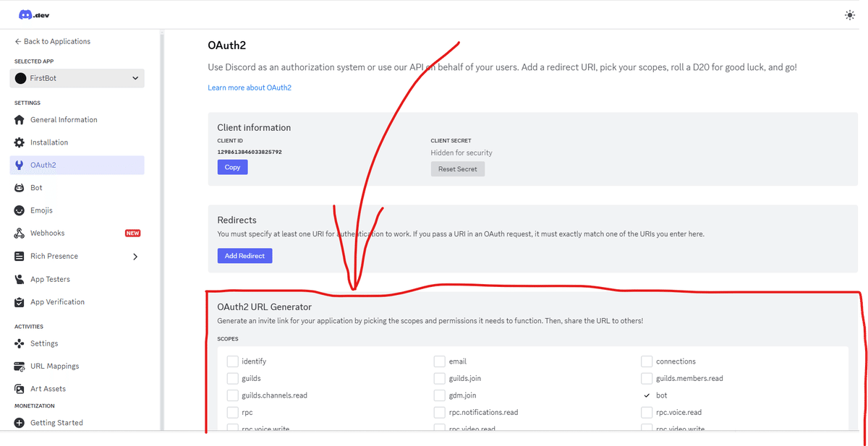The width and height of the screenshot is (868, 446).
Task: Enable the rpc.voice.read scope checkbox
Action: click(647, 413)
